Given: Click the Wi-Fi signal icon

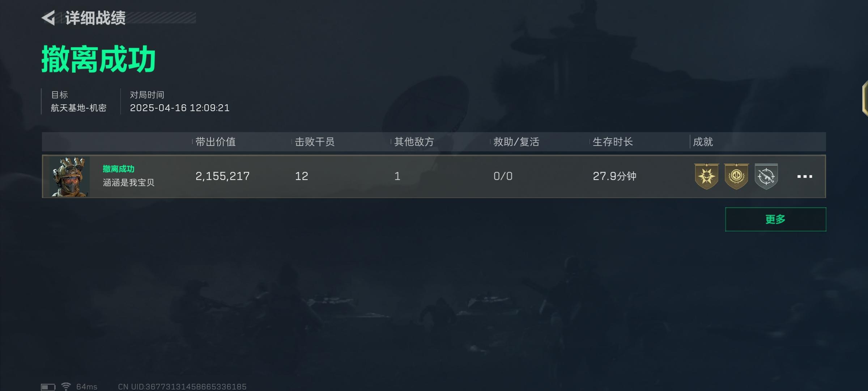Looking at the screenshot, I should pyautogui.click(x=66, y=386).
